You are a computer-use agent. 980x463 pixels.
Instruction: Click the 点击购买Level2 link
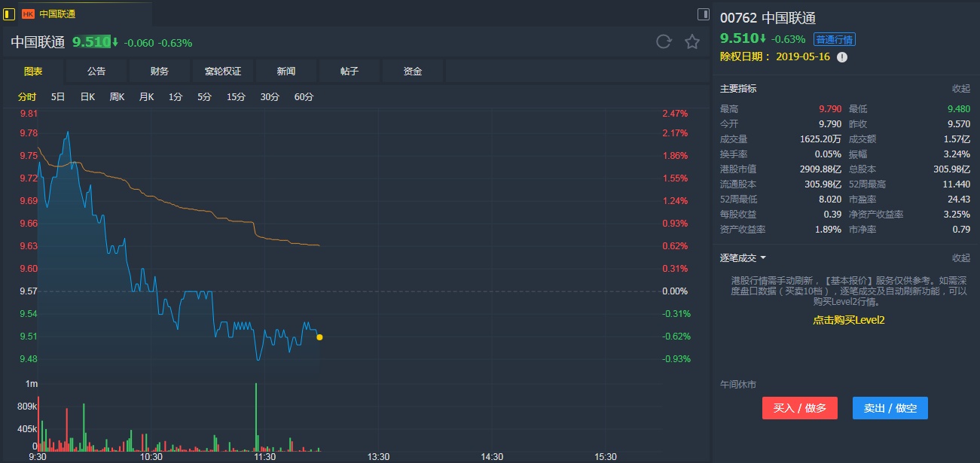848,320
